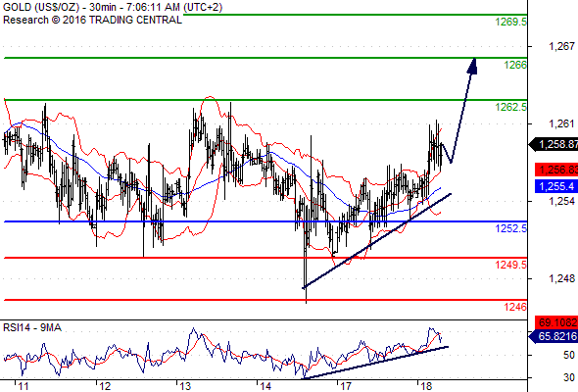Select the red 1249.5 support label
Image resolution: width=578 pixels, height=392 pixels.
tap(511, 265)
